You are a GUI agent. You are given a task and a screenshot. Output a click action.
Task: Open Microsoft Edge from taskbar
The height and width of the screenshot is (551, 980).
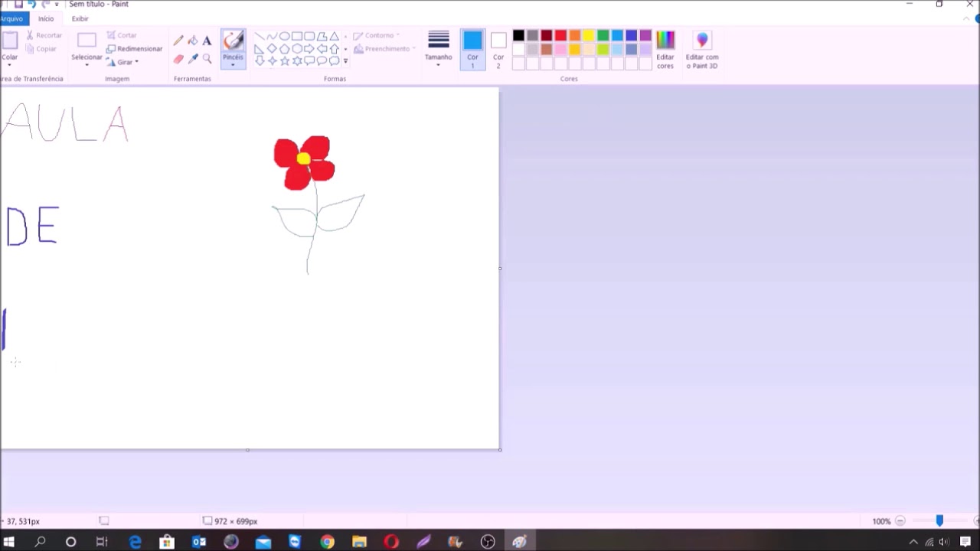[136, 542]
